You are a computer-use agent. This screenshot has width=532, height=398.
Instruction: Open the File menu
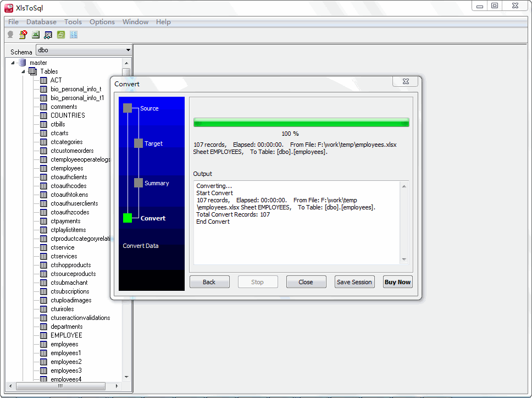(x=14, y=22)
